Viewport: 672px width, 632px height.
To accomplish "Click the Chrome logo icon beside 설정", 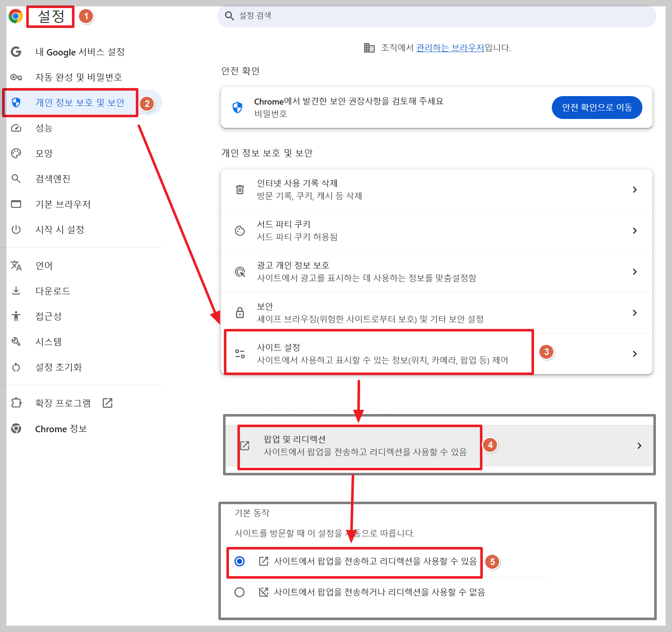I will (16, 16).
